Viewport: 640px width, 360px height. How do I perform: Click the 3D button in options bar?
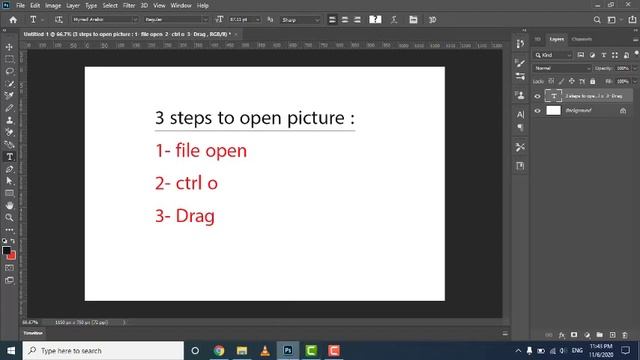point(433,20)
